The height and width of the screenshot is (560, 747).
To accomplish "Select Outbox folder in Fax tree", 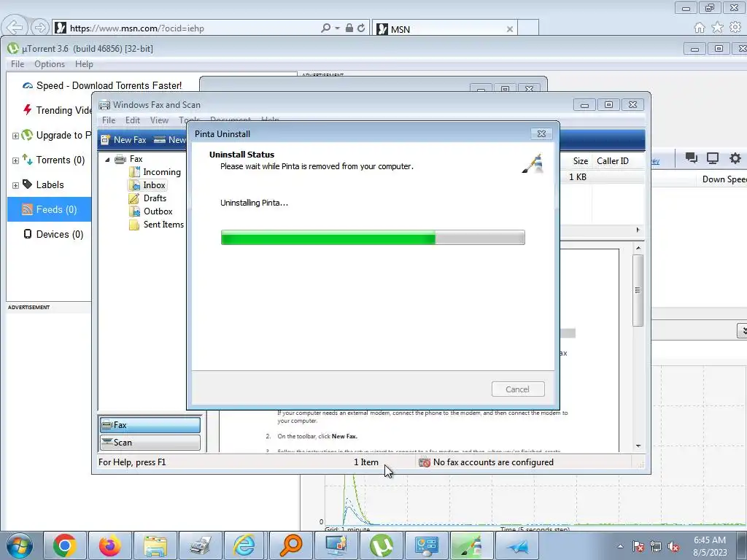I will [x=151, y=211].
